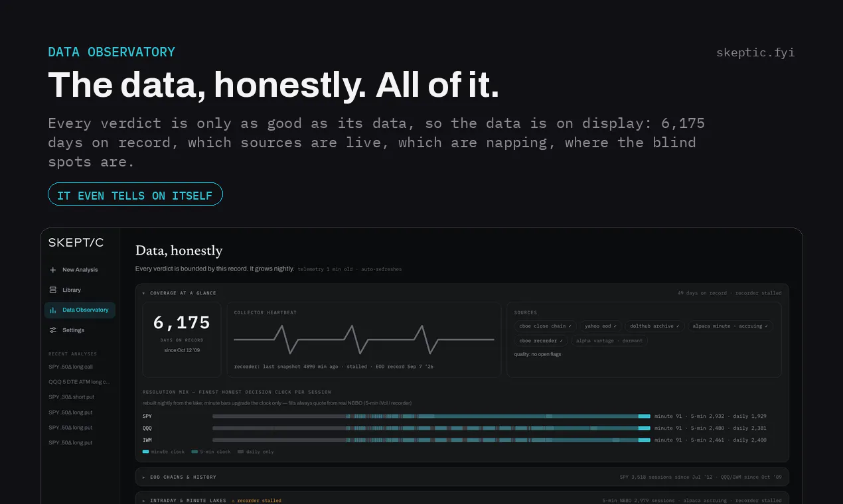
Task: Click the IT EVEN TELLS ON ITSELF pill
Action: coord(135,195)
